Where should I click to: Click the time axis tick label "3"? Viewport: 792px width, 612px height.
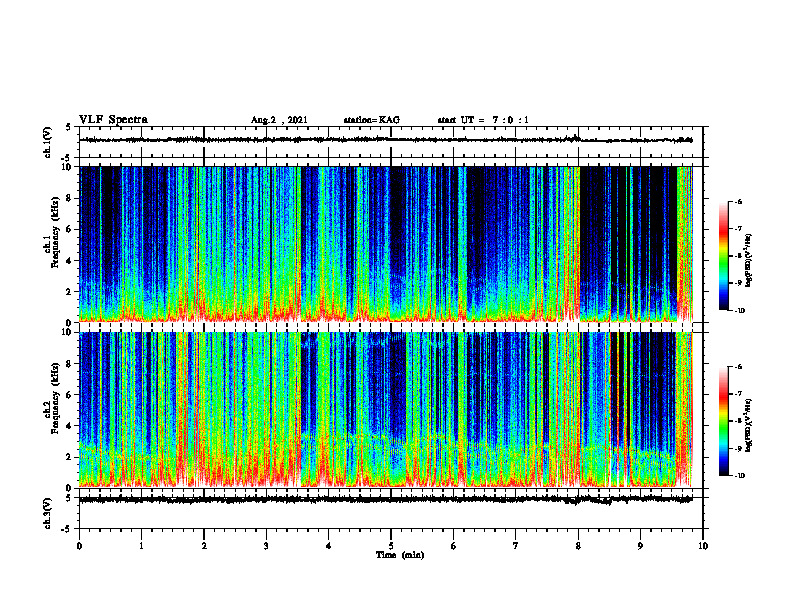click(x=266, y=546)
